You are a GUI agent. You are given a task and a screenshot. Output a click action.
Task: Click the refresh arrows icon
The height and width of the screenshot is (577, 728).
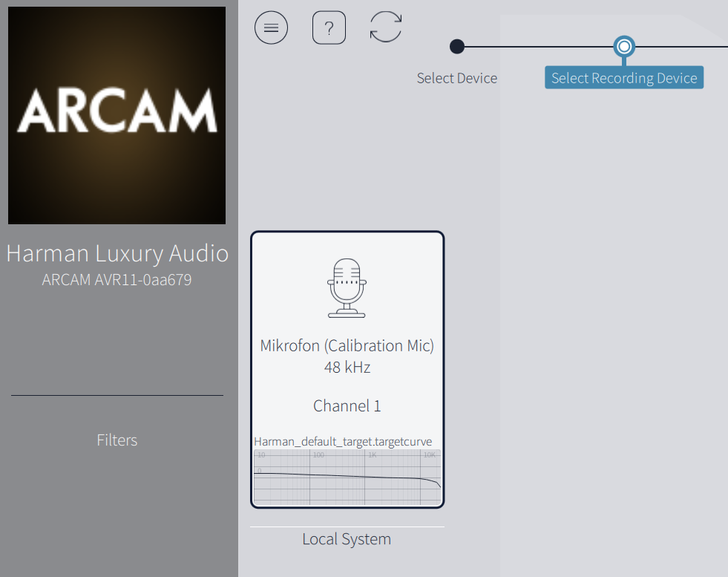click(386, 27)
